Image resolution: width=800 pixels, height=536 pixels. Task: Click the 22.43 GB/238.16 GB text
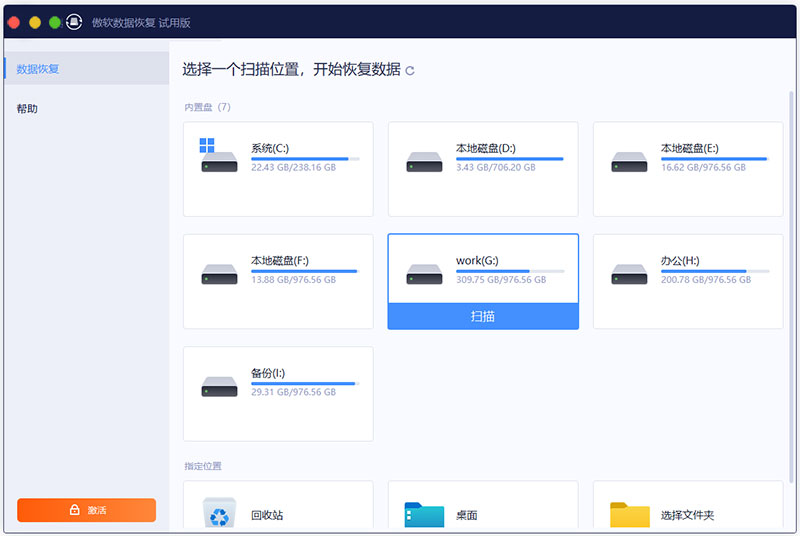coord(293,167)
